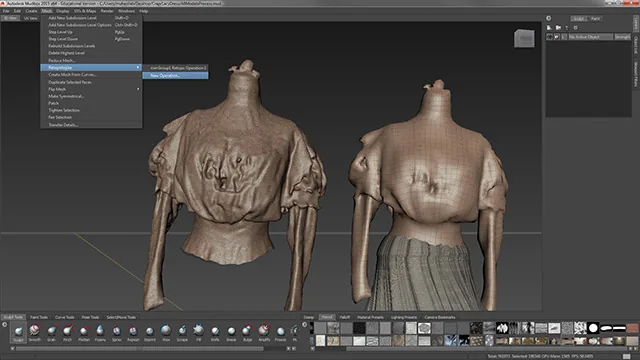Switch to the Lighting Presets tab
This screenshot has width=640, height=360.
[x=404, y=317]
